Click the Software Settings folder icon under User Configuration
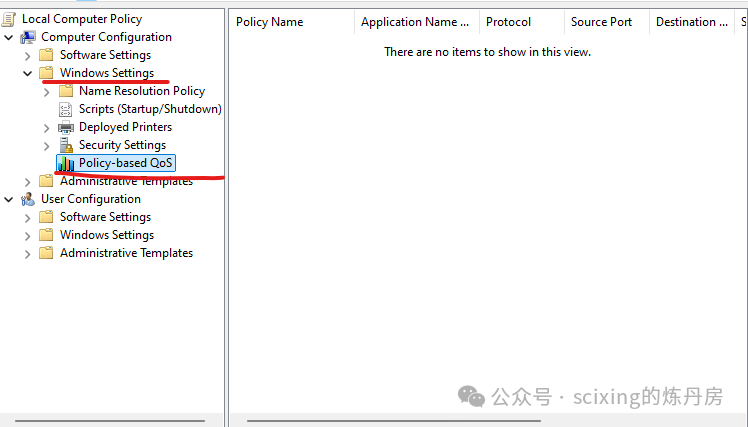 pyautogui.click(x=46, y=217)
